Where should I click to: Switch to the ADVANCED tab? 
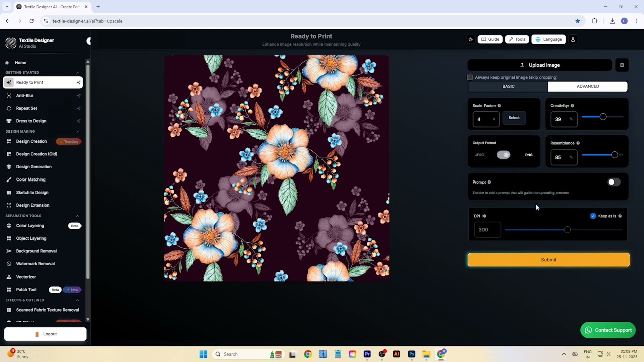(588, 86)
